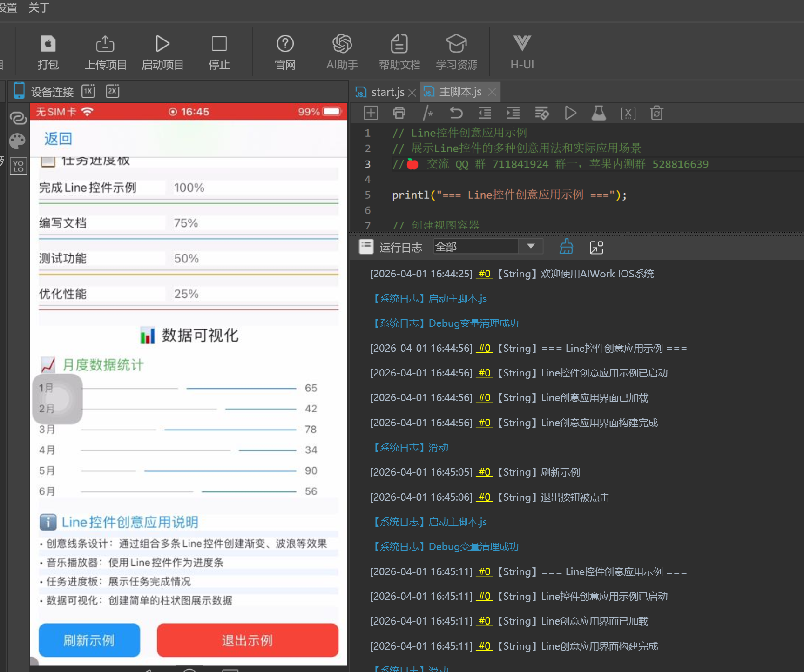This screenshot has width=804, height=672.
Task: Click the undo arrow in editor toolbar
Action: pos(456,113)
